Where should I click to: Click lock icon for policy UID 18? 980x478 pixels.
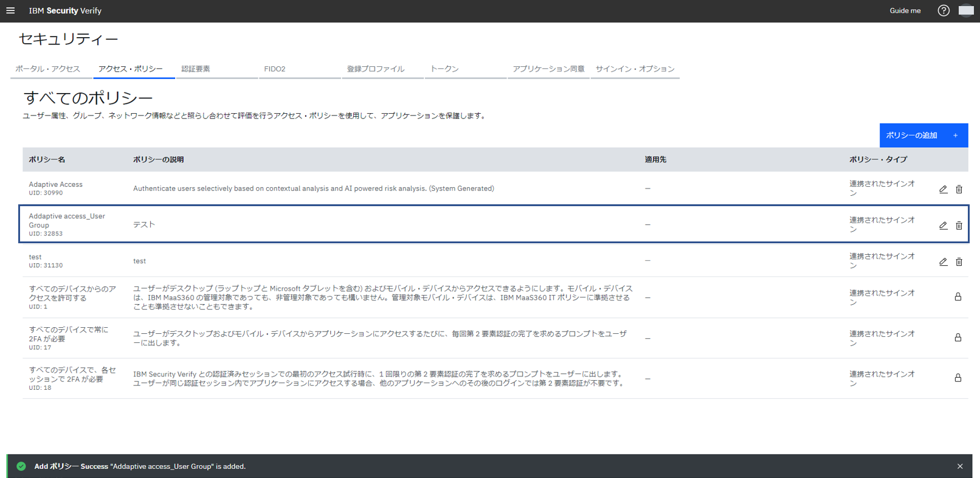pyautogui.click(x=958, y=378)
